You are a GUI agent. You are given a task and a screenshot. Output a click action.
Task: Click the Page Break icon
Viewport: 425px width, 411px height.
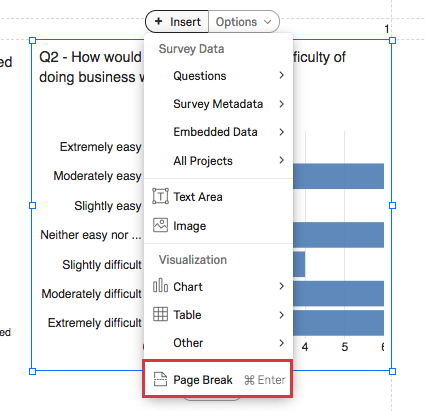[160, 379]
